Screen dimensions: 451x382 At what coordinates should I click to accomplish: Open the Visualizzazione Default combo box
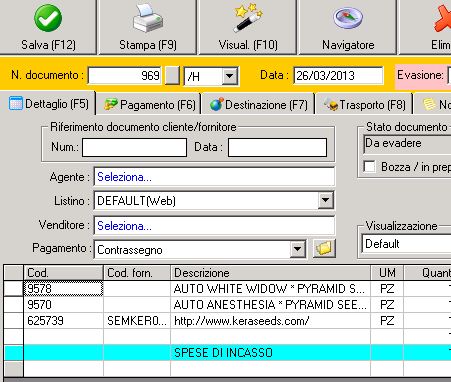coord(407,244)
